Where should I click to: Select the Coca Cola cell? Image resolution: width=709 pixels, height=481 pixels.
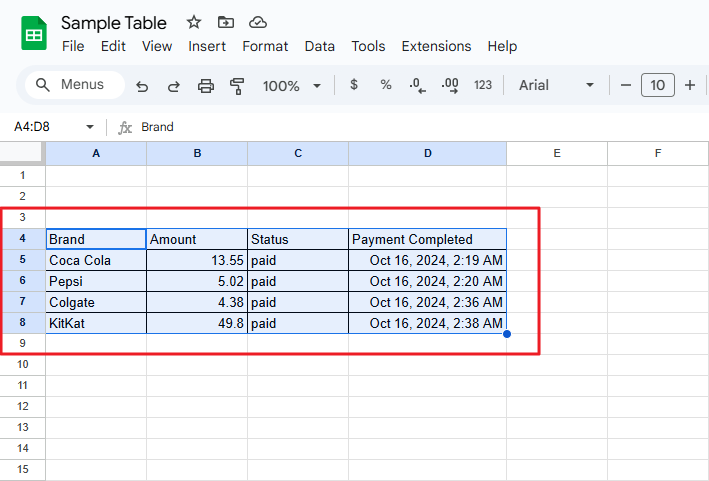[96, 260]
